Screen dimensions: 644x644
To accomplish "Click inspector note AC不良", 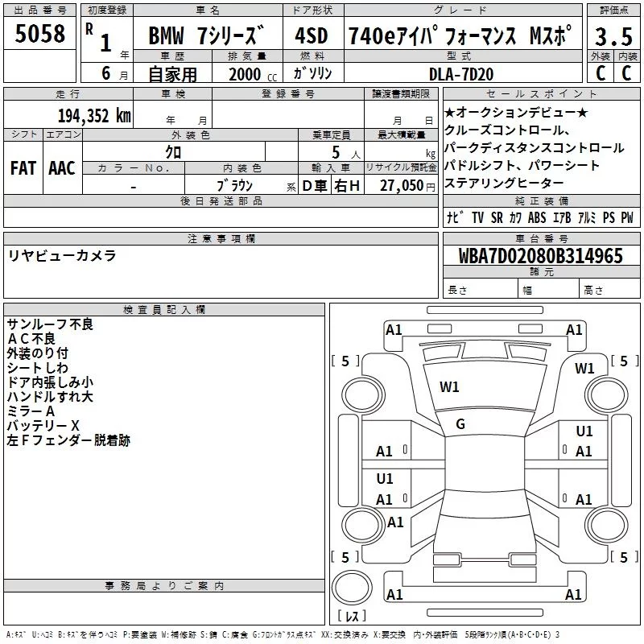I will point(31,339).
